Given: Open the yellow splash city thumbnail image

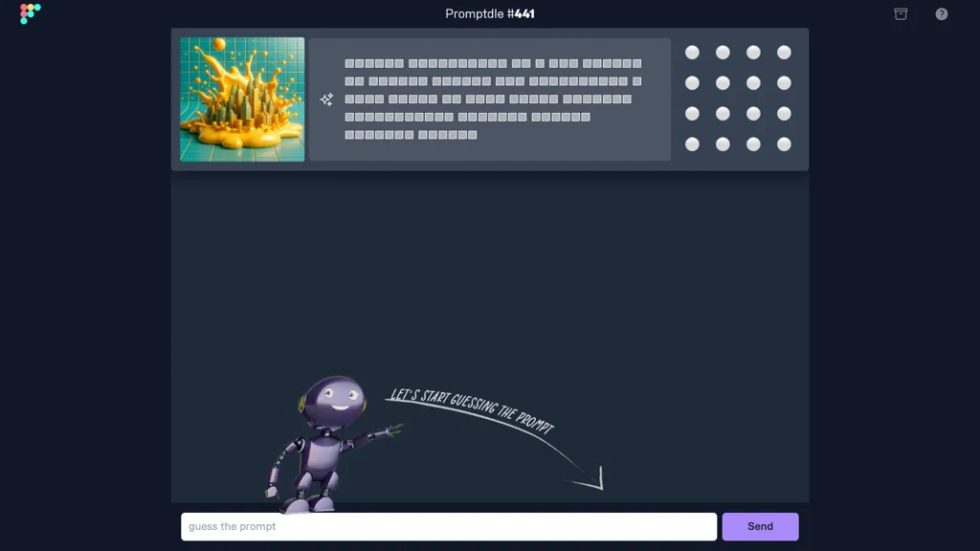Looking at the screenshot, I should [242, 99].
